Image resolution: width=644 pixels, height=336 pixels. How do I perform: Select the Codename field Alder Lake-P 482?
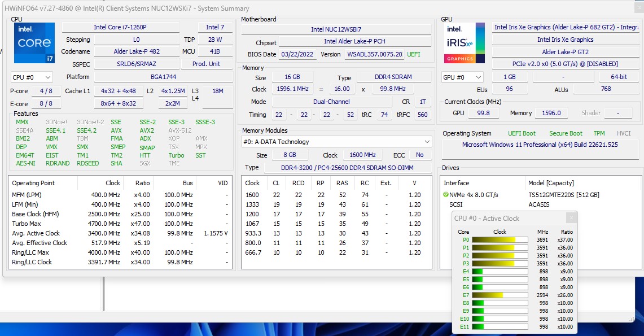click(x=137, y=51)
